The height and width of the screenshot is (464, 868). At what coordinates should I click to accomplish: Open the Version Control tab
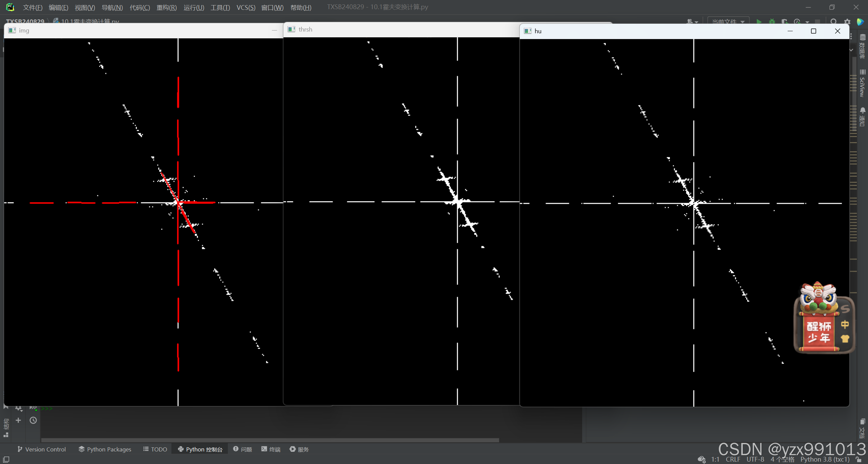(41, 449)
